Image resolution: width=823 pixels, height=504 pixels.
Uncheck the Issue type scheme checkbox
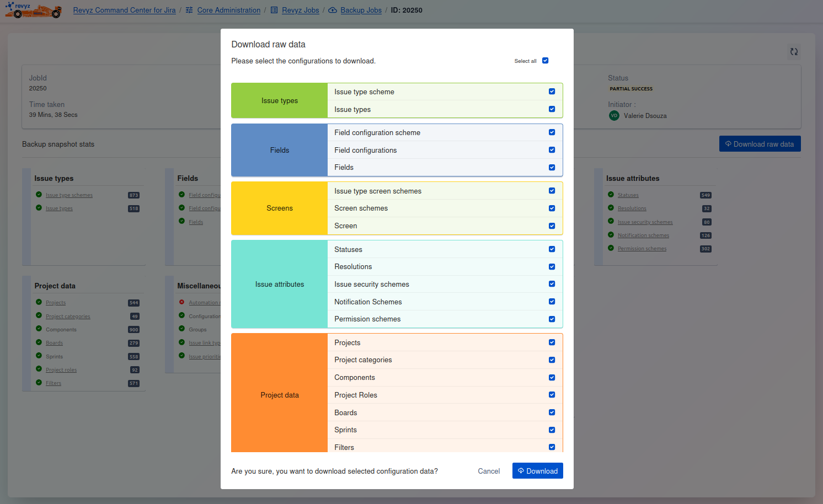tap(552, 92)
